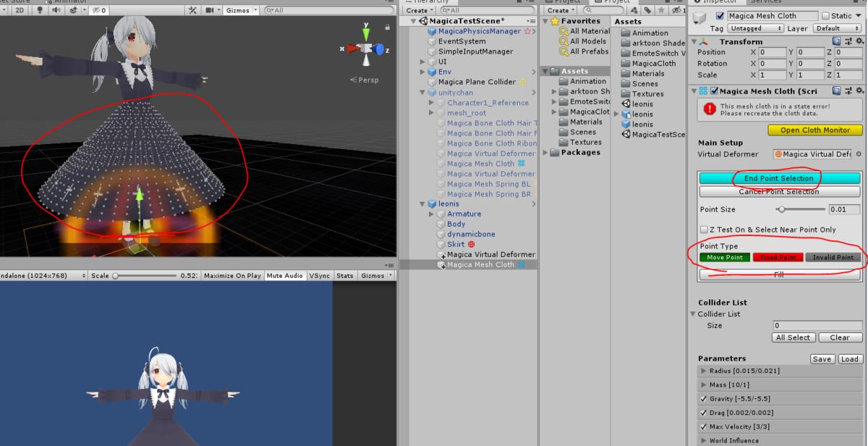This screenshot has height=446, width=868.
Task: Collapse the Transform component
Action: click(x=693, y=42)
